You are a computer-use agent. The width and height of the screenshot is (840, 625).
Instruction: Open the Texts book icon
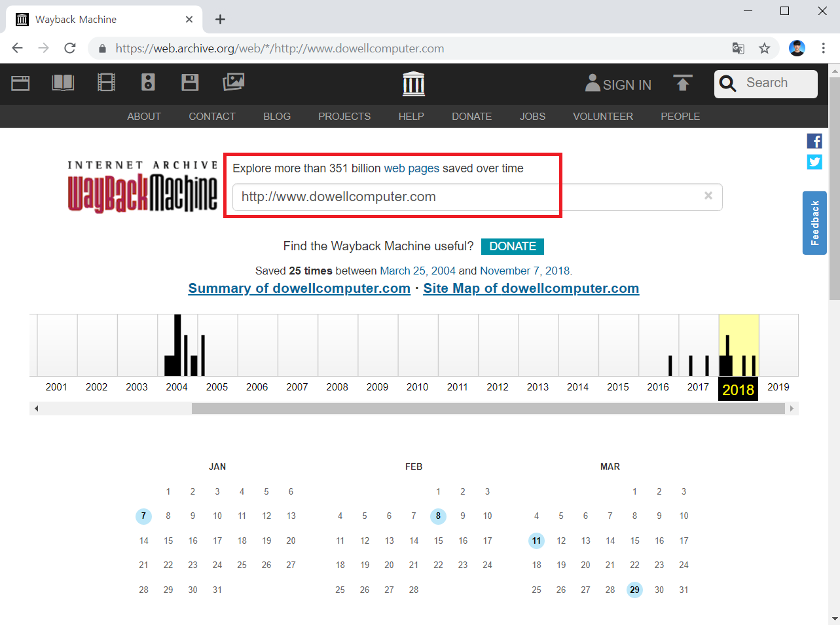(63, 83)
